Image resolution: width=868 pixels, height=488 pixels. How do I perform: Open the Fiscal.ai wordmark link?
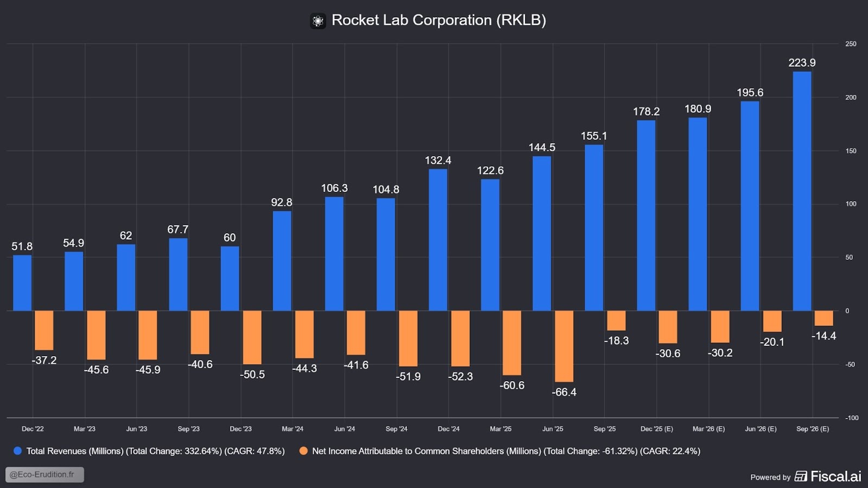(835, 476)
